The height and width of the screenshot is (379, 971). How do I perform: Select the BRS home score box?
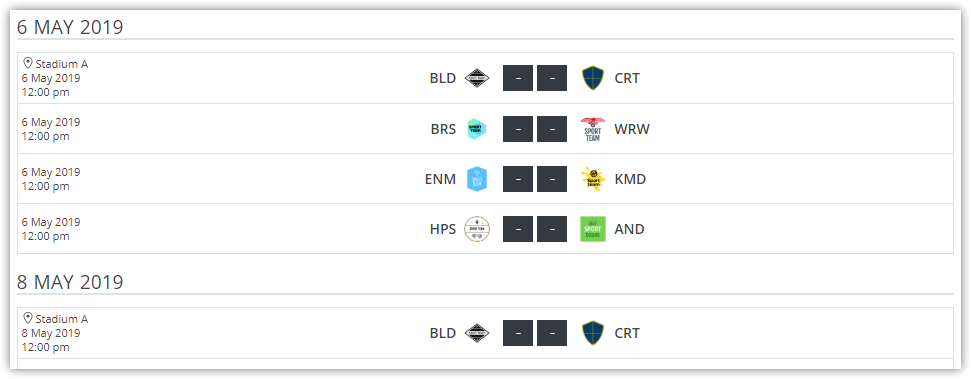click(x=518, y=129)
